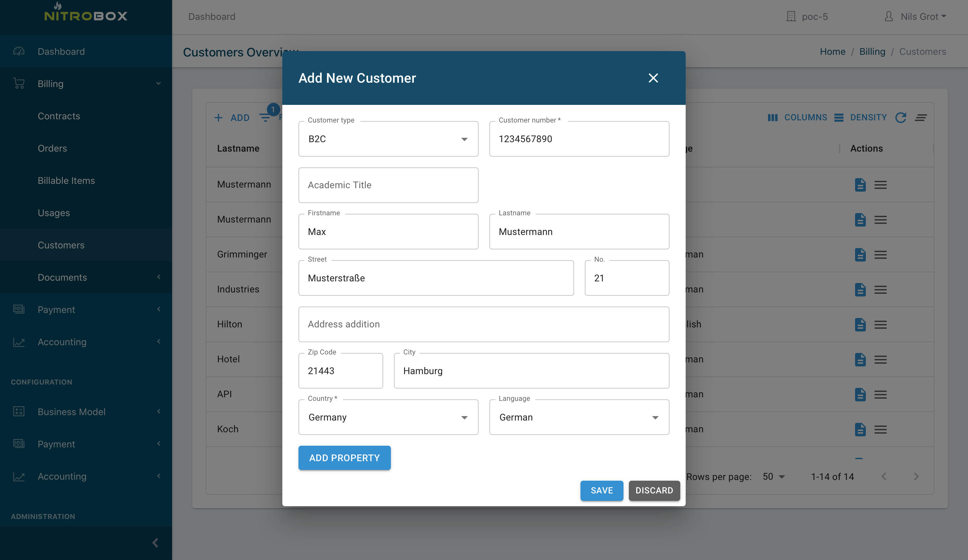Click the document icon in Hilton row
The image size is (968, 560).
tap(860, 325)
